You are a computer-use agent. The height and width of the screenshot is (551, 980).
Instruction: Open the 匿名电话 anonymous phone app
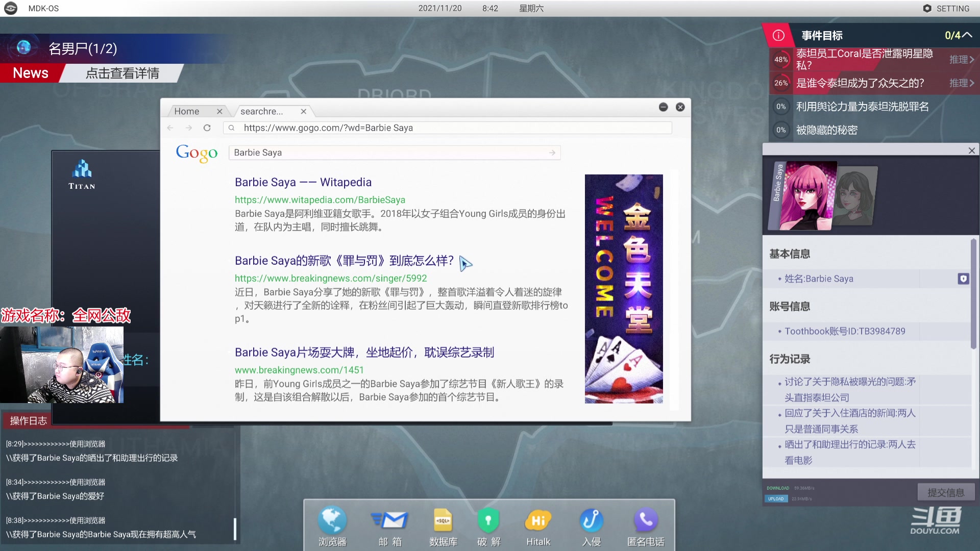coord(646,527)
